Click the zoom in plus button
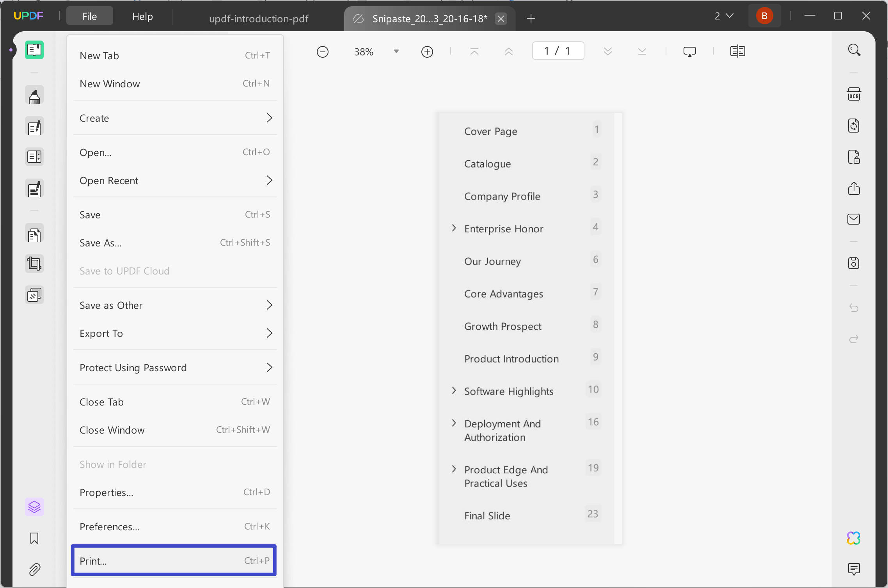The height and width of the screenshot is (588, 888). (427, 51)
